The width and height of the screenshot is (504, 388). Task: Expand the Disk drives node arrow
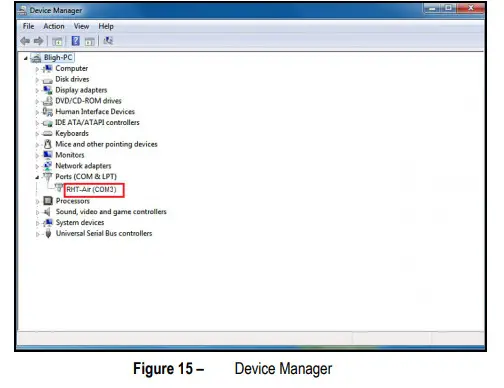tap(37, 80)
